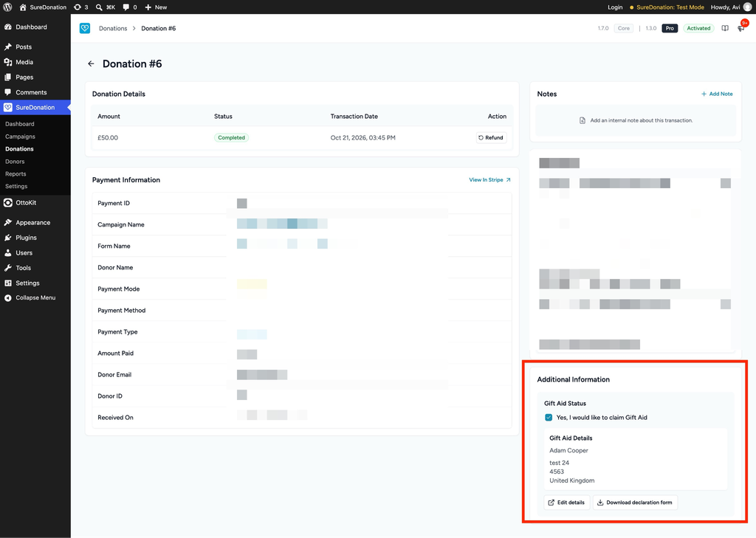Download the Gift Aid declaration form
The width and height of the screenshot is (756, 538).
pyautogui.click(x=635, y=503)
